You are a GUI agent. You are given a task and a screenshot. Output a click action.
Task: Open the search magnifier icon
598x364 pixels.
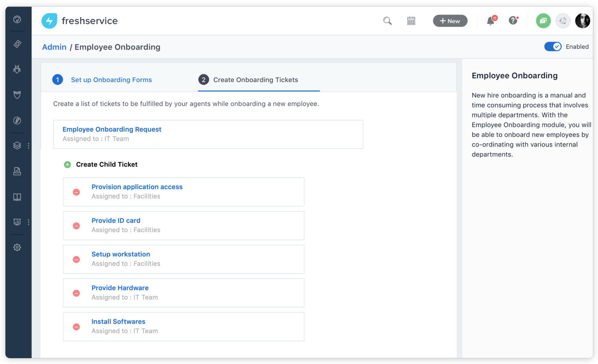pos(387,21)
